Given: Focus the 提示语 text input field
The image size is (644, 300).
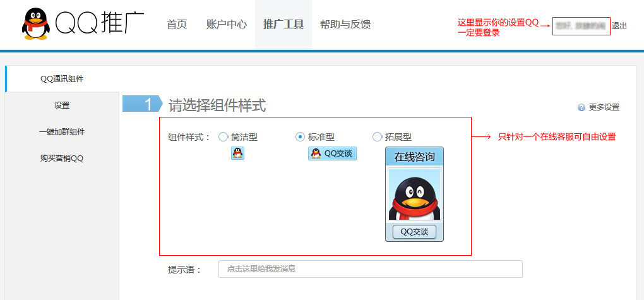Looking at the screenshot, I should [371, 269].
